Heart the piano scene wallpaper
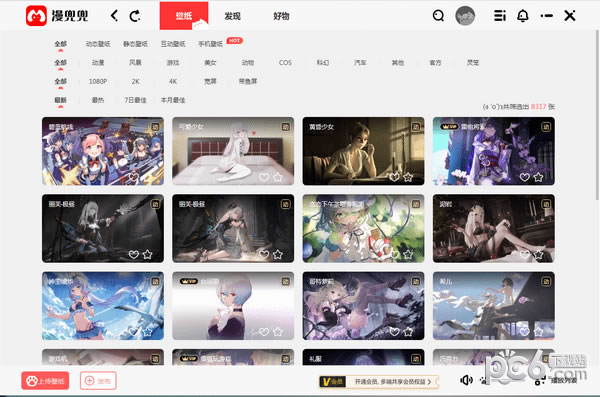 [525, 332]
